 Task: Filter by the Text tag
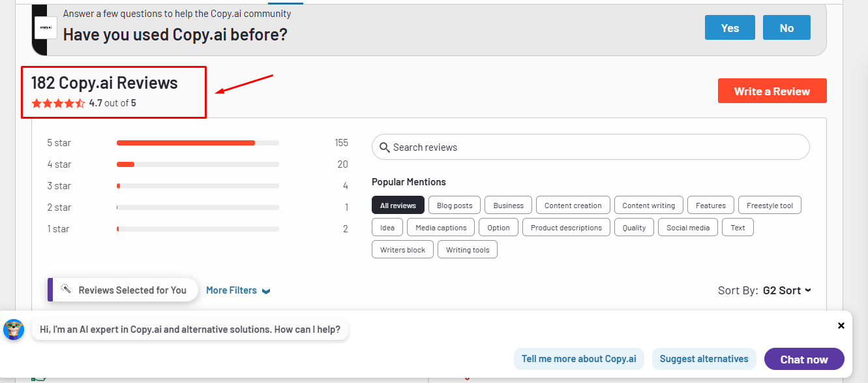pos(738,227)
